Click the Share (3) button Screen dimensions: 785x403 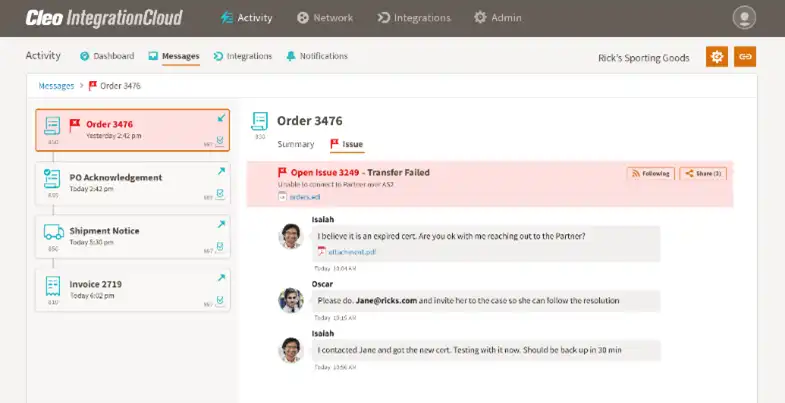tap(703, 174)
